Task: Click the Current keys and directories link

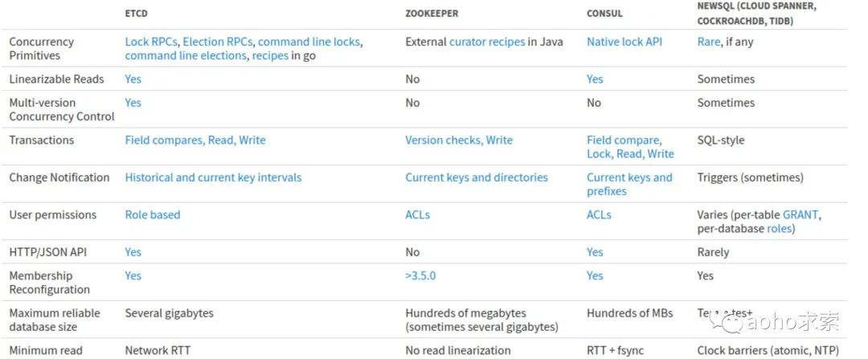Action: tap(476, 177)
